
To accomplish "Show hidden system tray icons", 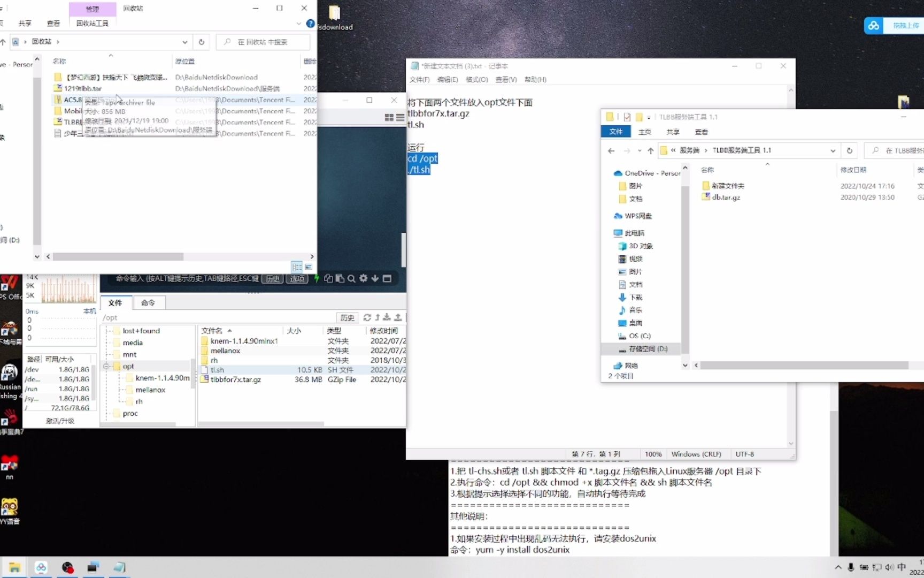I will [x=838, y=567].
